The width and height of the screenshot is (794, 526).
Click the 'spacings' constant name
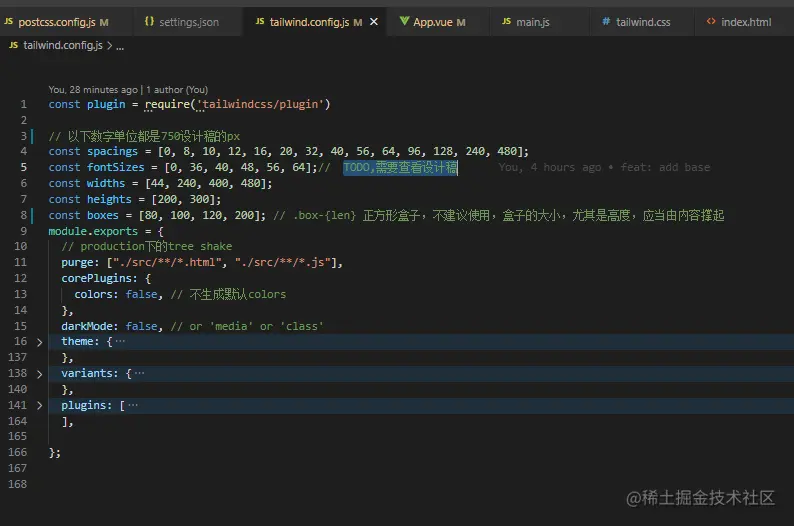pos(112,151)
